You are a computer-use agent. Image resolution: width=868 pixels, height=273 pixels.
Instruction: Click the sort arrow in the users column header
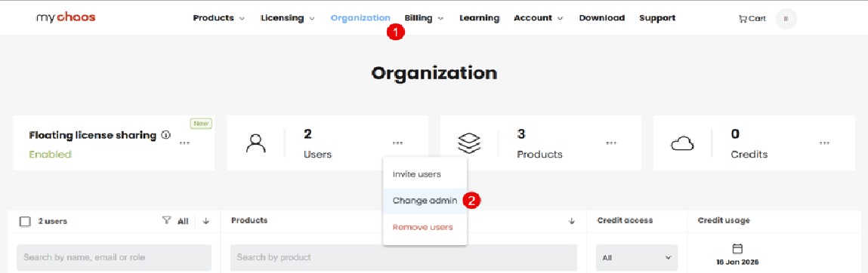206,221
